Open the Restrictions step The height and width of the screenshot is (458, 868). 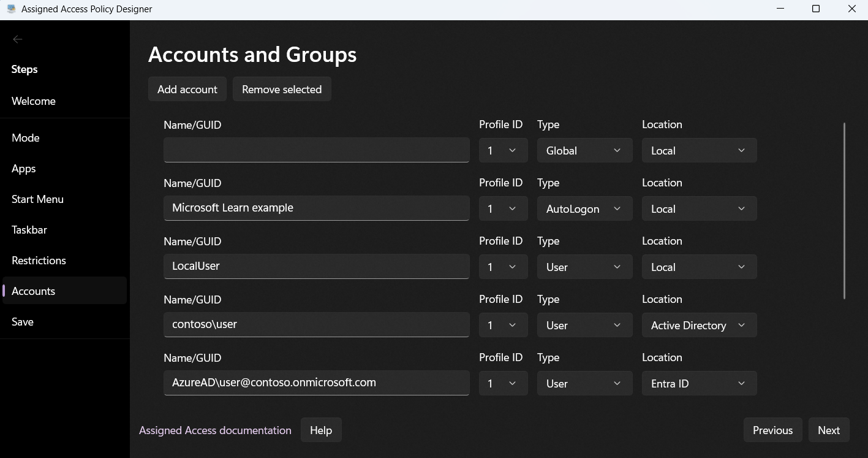64,261
